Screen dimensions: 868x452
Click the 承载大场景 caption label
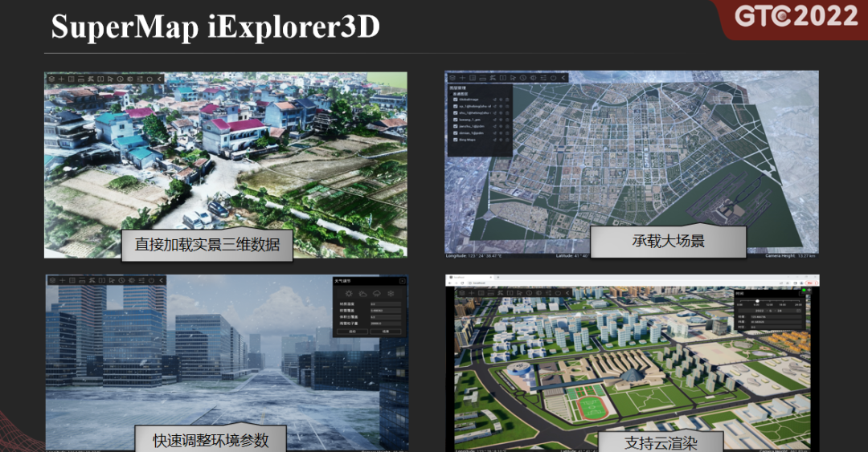tap(668, 241)
